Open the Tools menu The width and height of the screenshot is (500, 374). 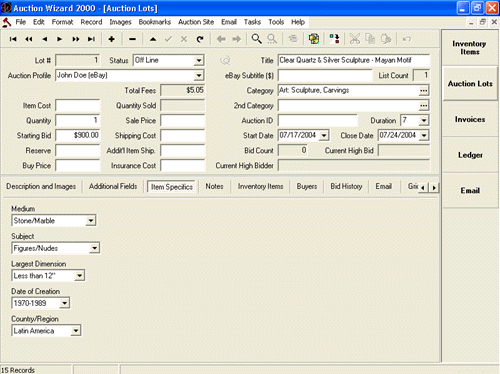click(x=276, y=22)
